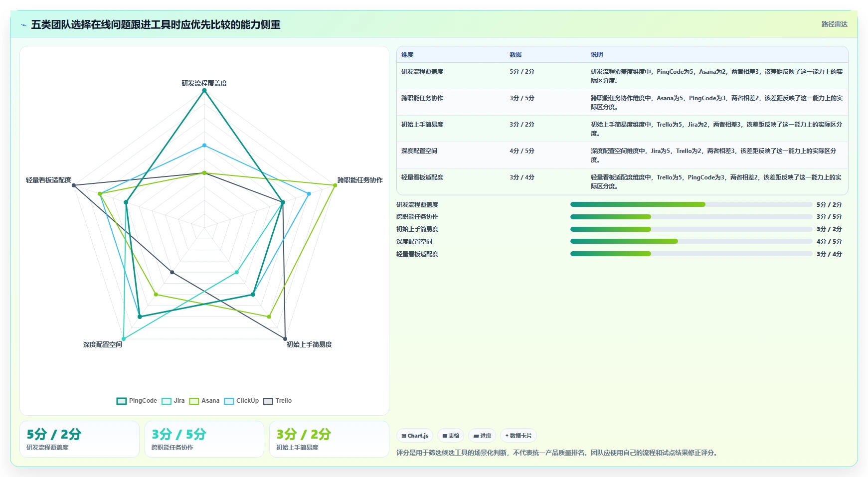Click 3分 / 4分 in the table's data column
868x477 pixels.
click(x=522, y=177)
